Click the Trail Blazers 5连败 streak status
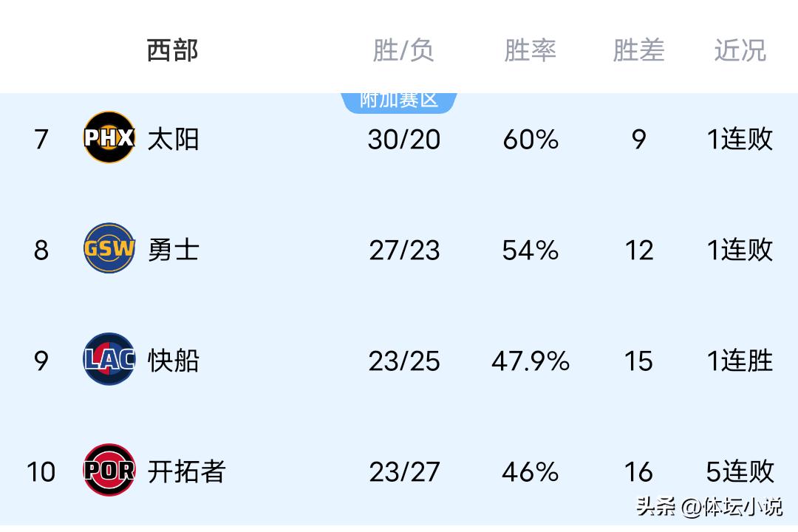 pos(740,471)
